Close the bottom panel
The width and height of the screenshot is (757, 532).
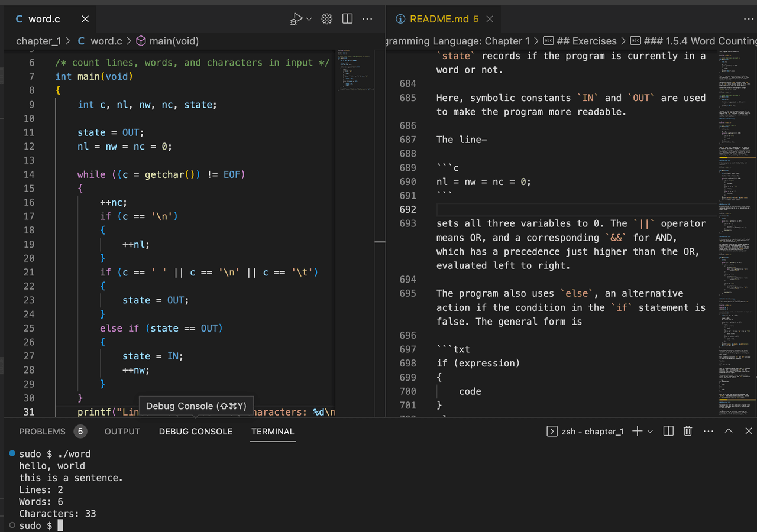(x=749, y=432)
